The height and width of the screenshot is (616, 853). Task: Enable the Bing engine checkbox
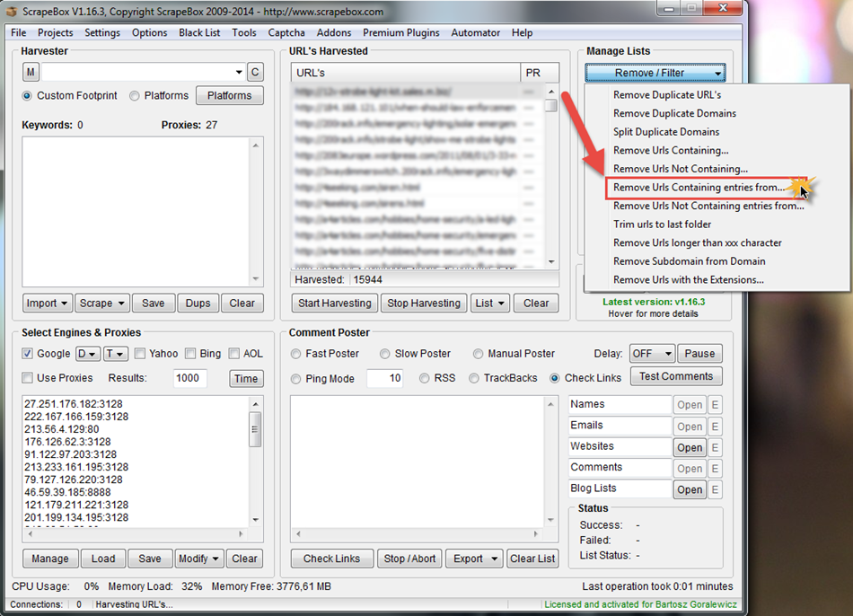click(x=190, y=354)
